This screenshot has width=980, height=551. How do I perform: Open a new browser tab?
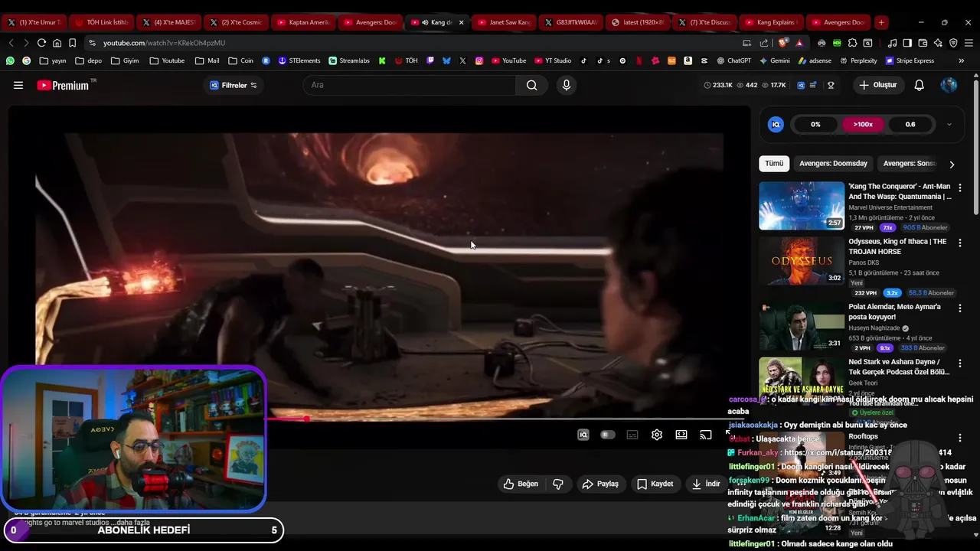click(881, 22)
